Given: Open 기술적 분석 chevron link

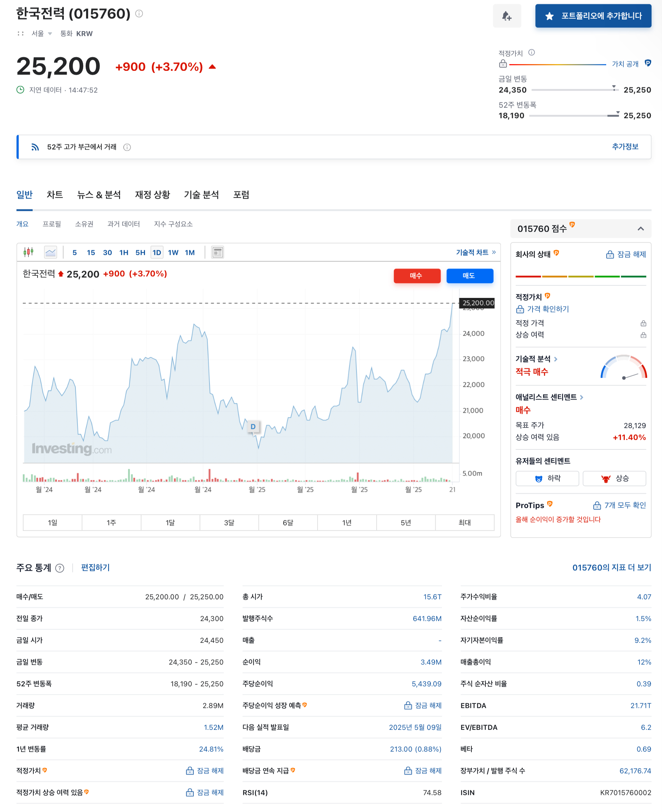Looking at the screenshot, I should click(556, 359).
